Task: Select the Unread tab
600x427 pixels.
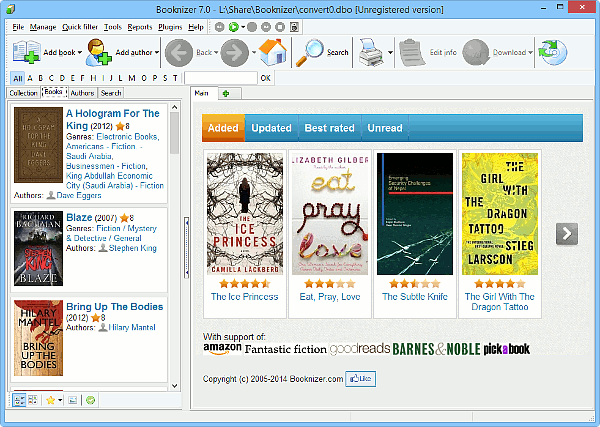Action: tap(385, 128)
